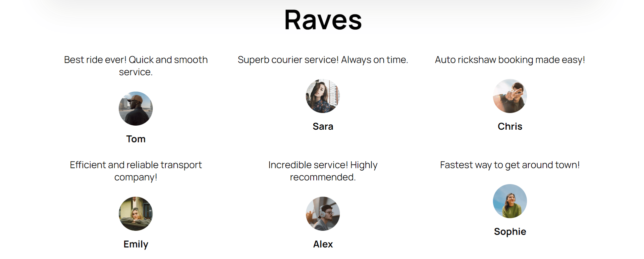The height and width of the screenshot is (259, 644).
Task: Click the name label Emily
Action: click(x=136, y=244)
